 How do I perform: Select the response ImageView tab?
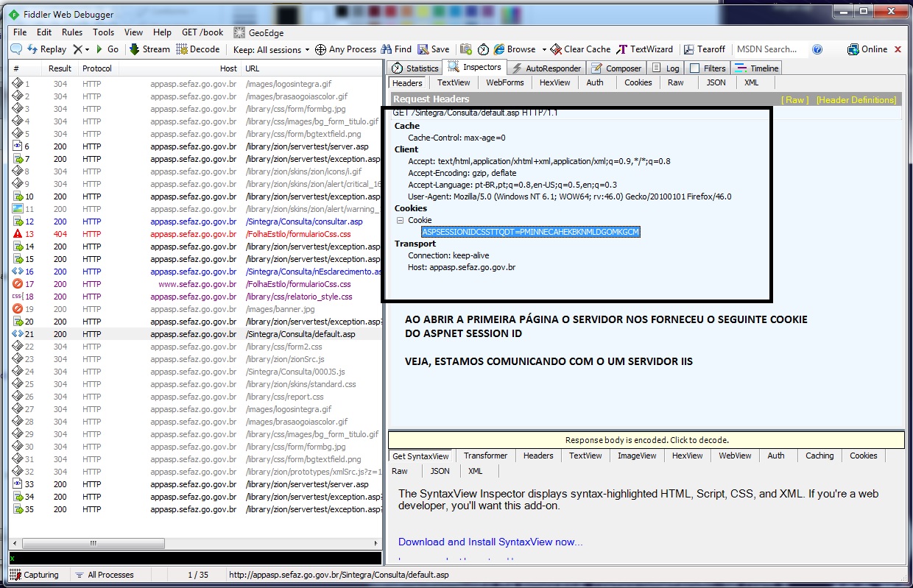tap(637, 456)
